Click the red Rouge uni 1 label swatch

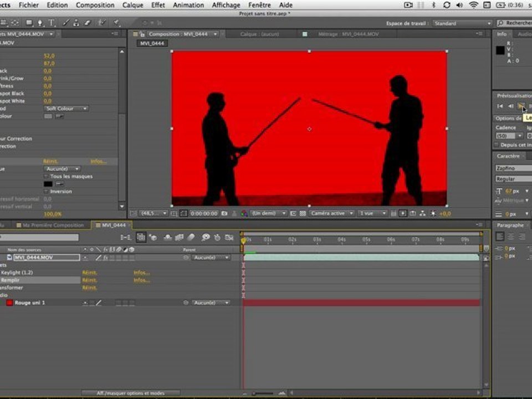click(9, 303)
